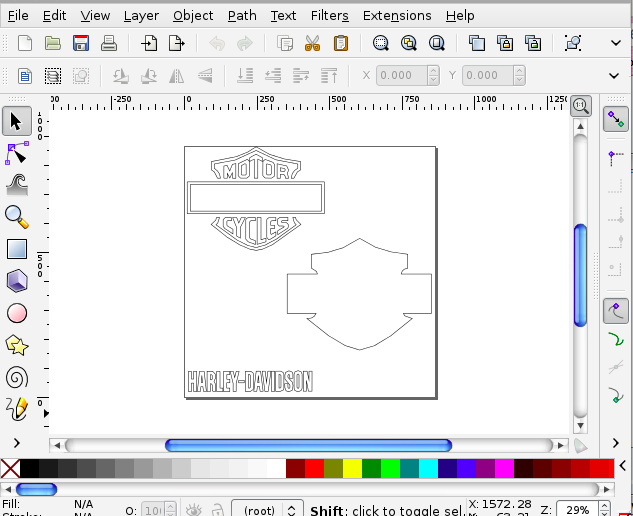Increase the Y coordinate spinner
633x516 pixels.
[x=520, y=71]
